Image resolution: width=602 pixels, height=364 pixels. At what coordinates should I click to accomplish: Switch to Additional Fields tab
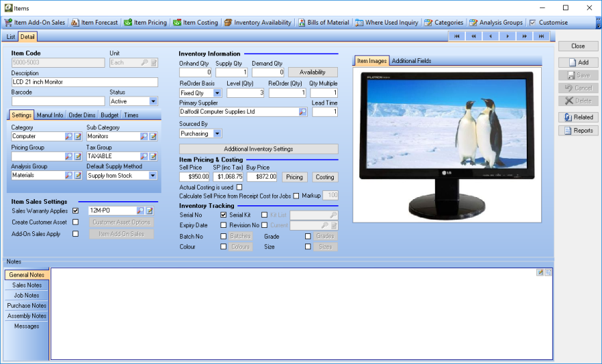411,61
